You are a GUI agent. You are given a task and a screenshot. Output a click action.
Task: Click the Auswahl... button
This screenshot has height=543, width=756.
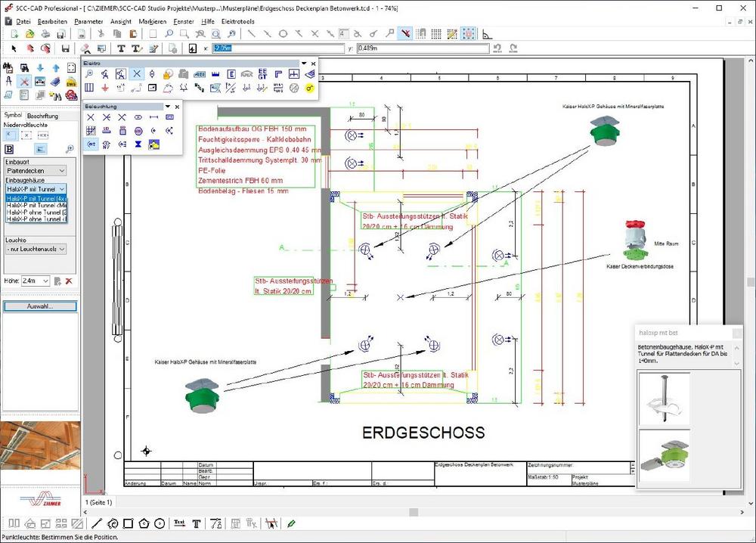40,306
